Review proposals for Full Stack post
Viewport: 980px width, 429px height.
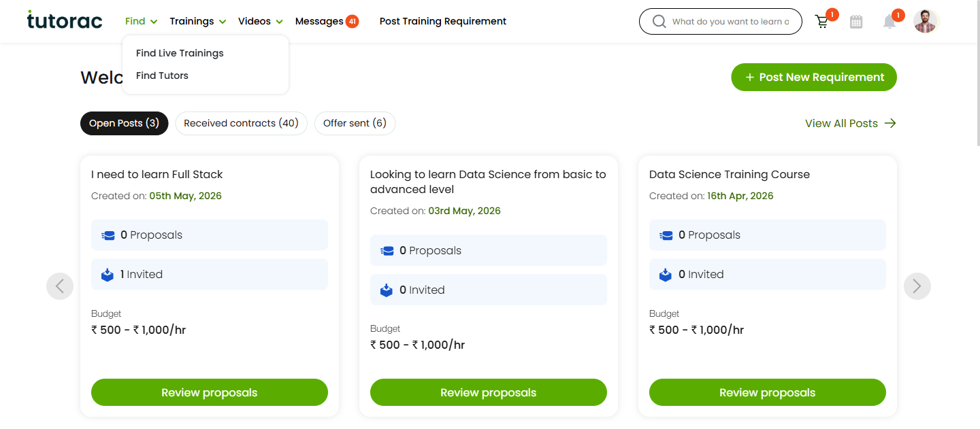tap(210, 392)
